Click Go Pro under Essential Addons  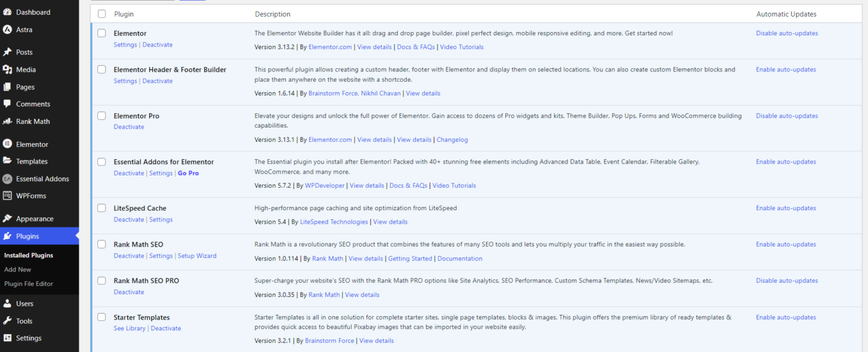click(188, 173)
